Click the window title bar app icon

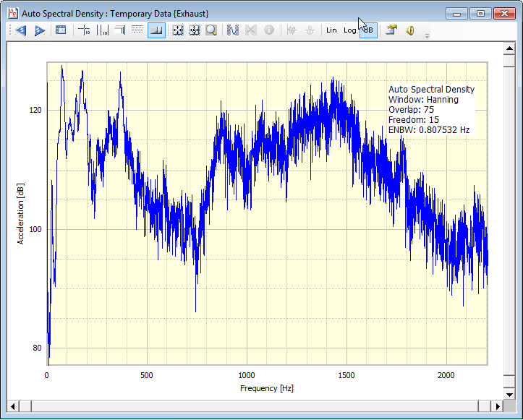[12, 13]
